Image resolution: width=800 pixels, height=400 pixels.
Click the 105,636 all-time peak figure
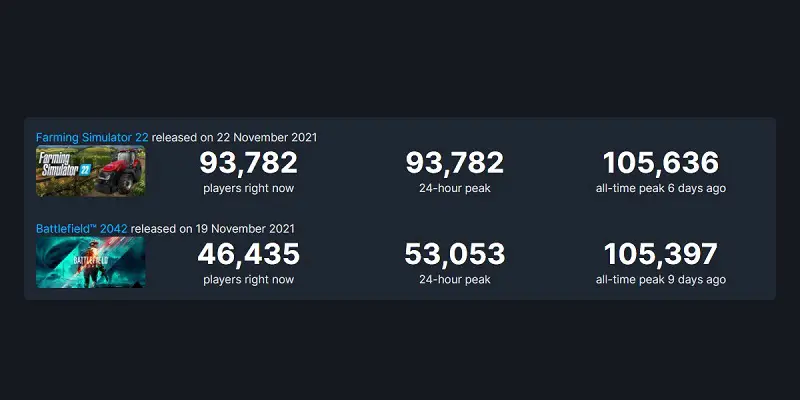pos(661,163)
